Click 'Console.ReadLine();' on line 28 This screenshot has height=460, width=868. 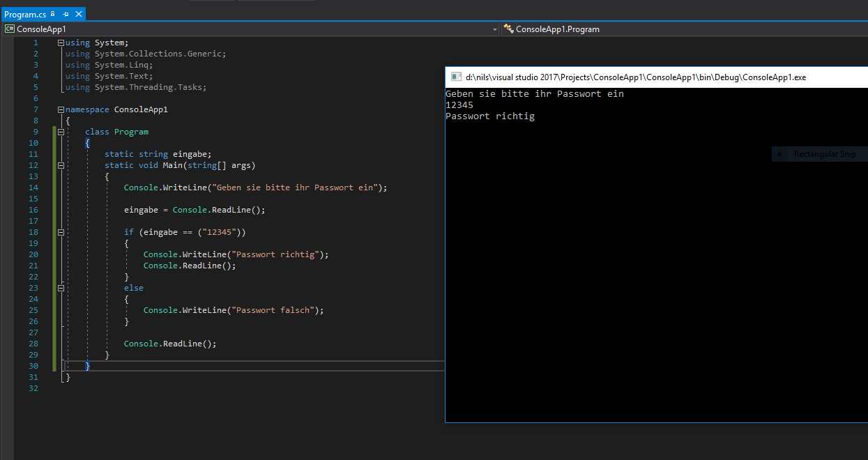coord(170,344)
